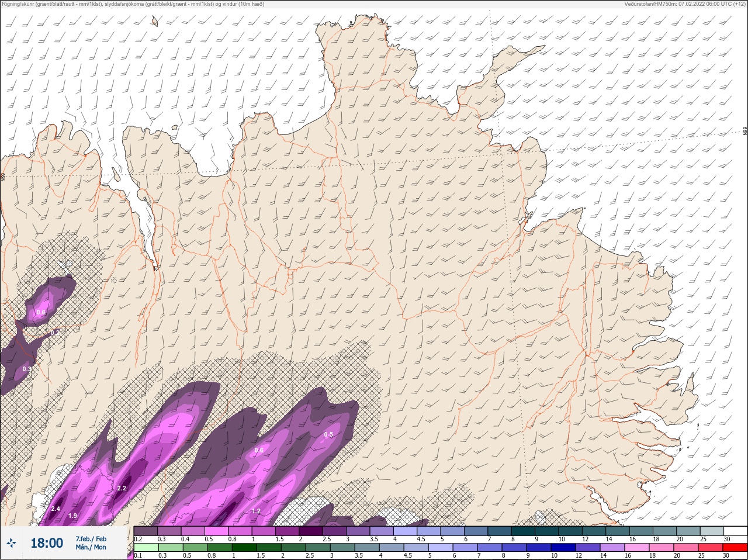748x560 pixels.
Task: Click the 2.2 precipitation value on the map
Action: pyautogui.click(x=122, y=488)
